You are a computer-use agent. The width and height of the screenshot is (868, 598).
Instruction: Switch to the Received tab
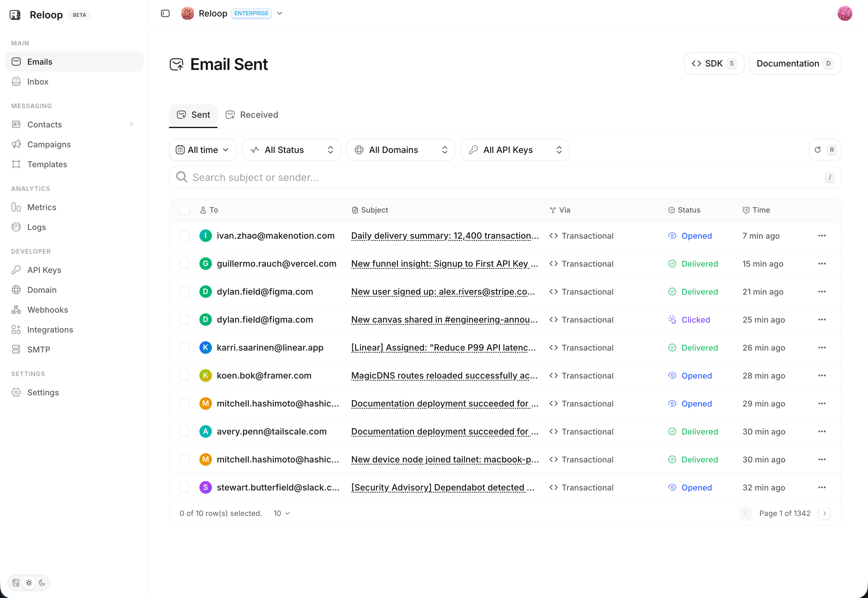252,115
